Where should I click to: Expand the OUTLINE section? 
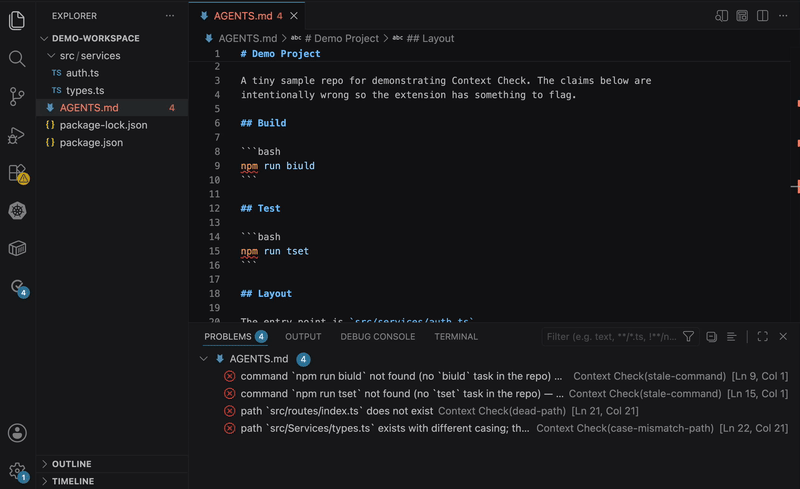click(x=44, y=464)
